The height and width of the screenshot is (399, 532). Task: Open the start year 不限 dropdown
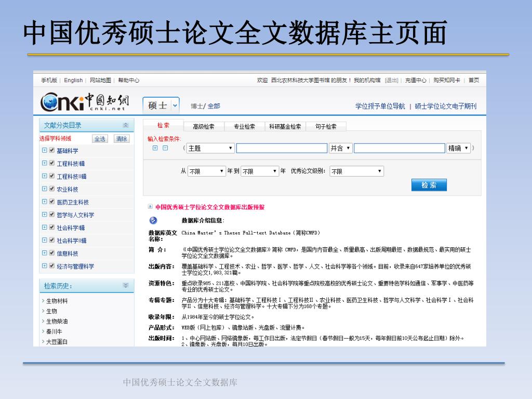[x=206, y=171]
